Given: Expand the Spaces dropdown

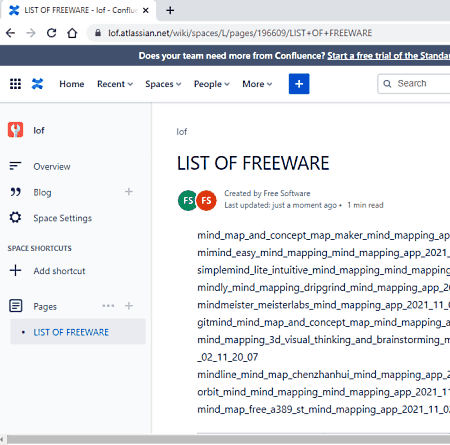Looking at the screenshot, I should click(163, 84).
